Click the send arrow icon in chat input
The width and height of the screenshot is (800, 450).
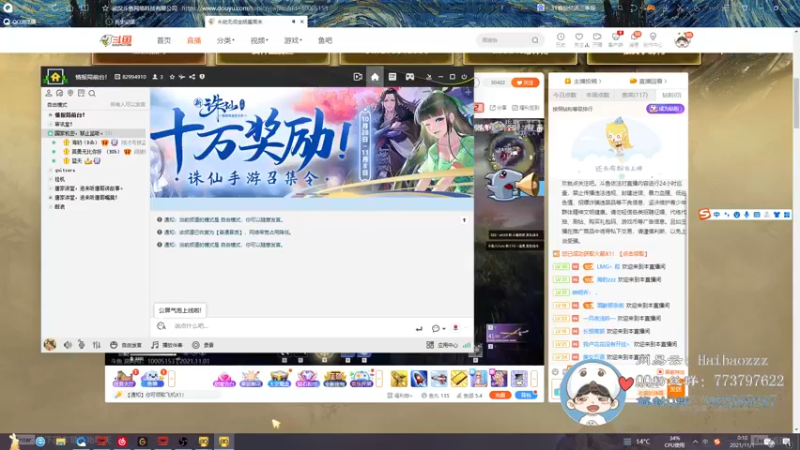pyautogui.click(x=419, y=329)
